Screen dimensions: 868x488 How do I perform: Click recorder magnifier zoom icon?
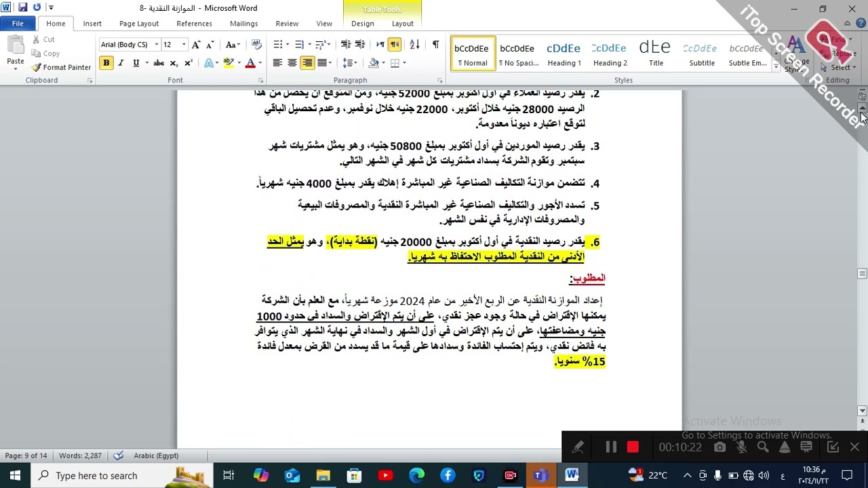[763, 447]
